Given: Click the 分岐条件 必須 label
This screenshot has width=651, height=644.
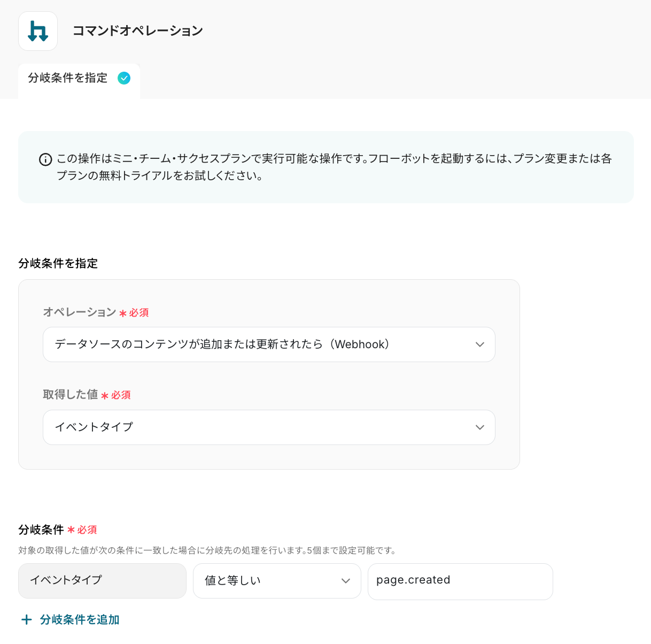Looking at the screenshot, I should coord(58,530).
